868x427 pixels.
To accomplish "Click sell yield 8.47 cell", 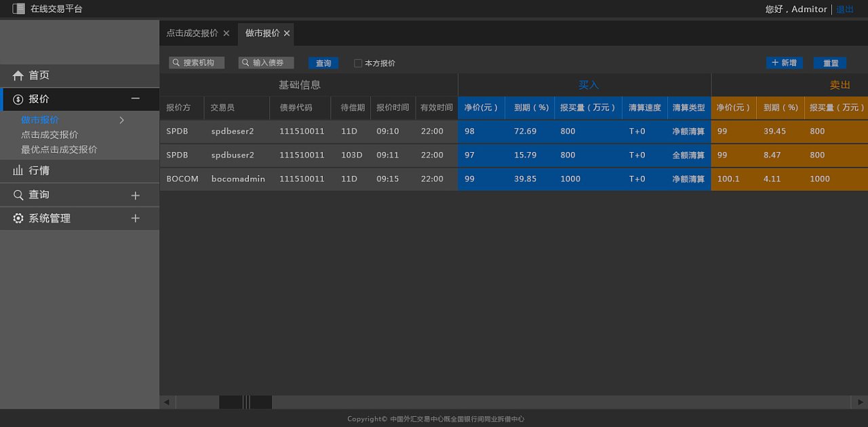I will pos(772,155).
